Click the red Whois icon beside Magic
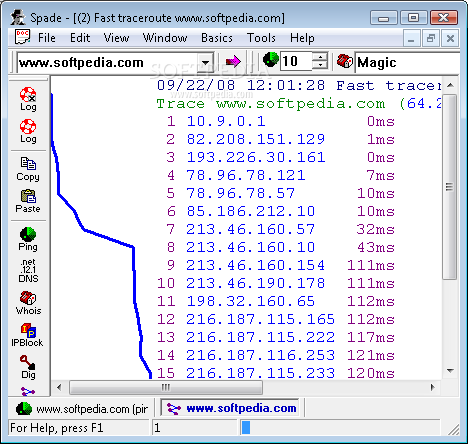This screenshot has height=444, width=468. (x=345, y=61)
